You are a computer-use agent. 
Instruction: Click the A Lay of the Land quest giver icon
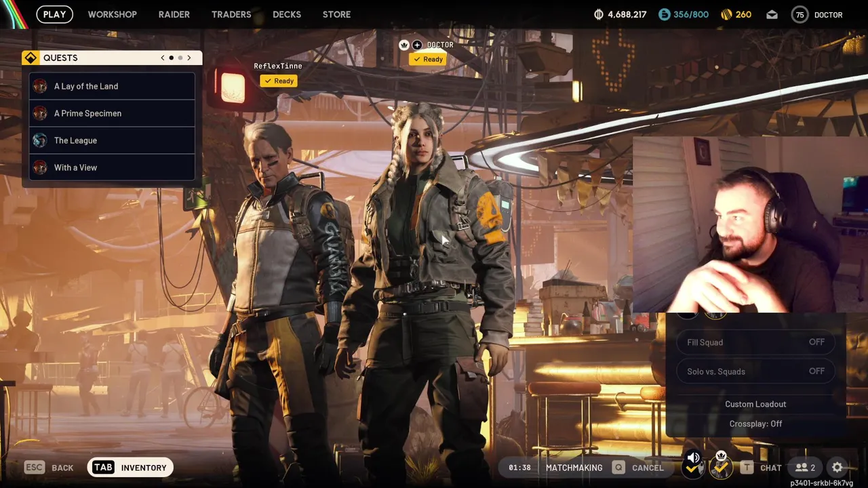[x=40, y=86]
